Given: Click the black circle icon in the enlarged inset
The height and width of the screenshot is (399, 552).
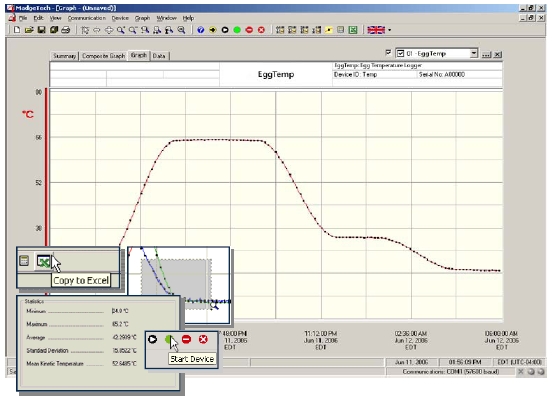Looking at the screenshot, I should click(152, 339).
